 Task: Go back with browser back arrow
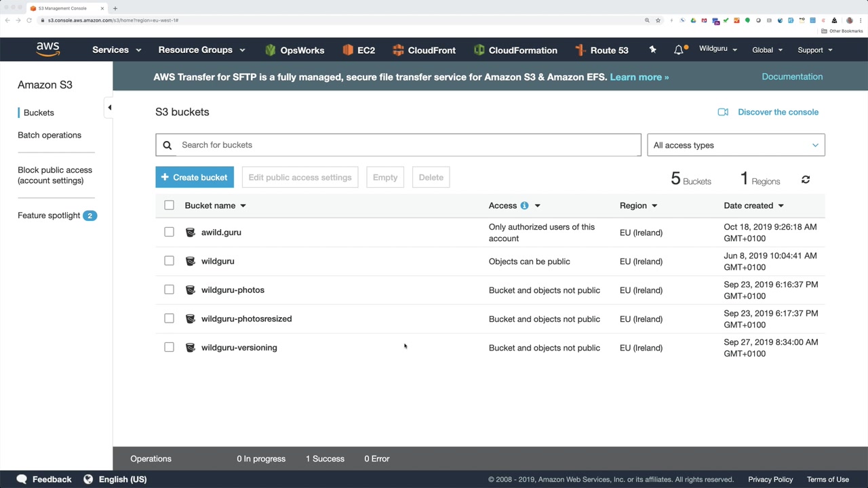click(7, 20)
